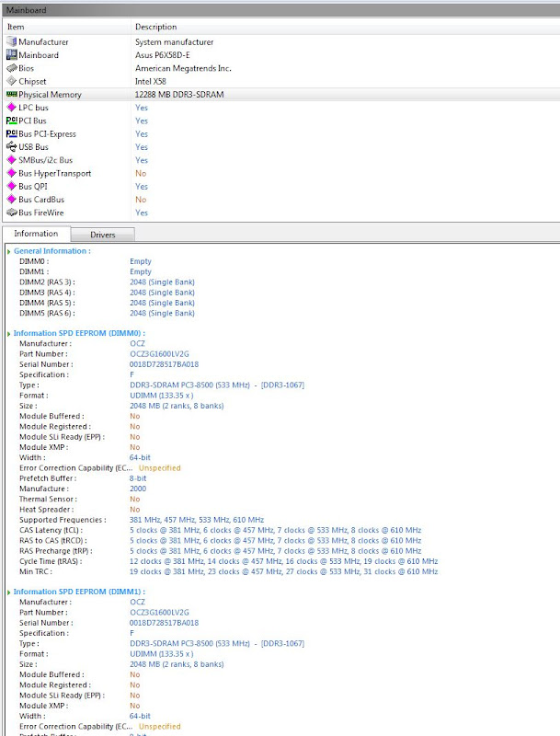560x736 pixels.
Task: Select the American Megatrends Inc. value
Action: 183,68
